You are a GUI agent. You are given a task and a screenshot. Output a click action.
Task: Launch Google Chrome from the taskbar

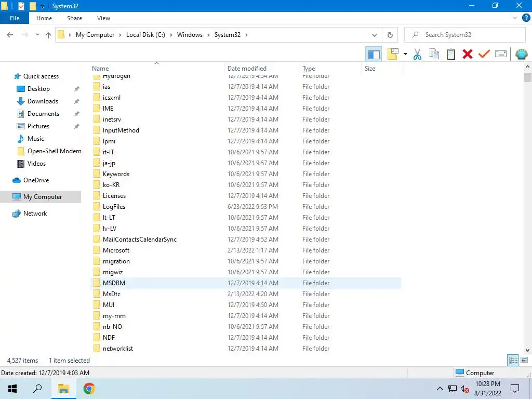89,389
